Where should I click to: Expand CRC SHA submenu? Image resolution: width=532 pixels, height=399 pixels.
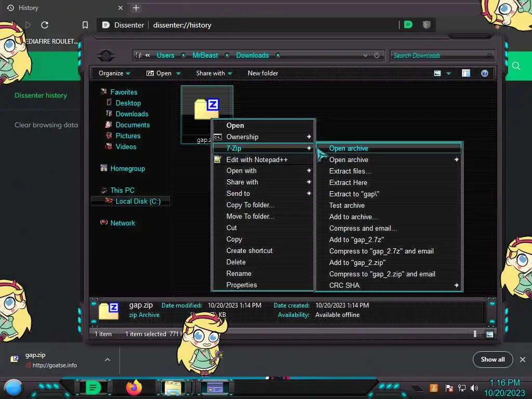point(389,285)
